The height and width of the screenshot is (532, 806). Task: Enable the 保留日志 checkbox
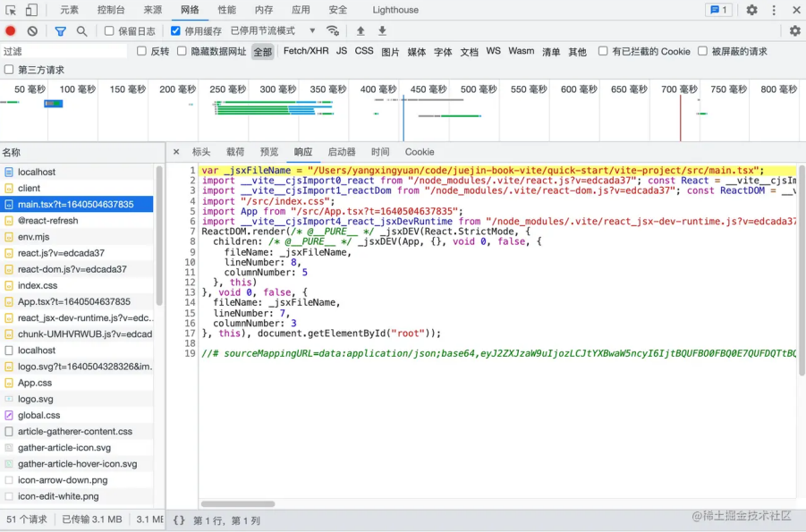(110, 31)
